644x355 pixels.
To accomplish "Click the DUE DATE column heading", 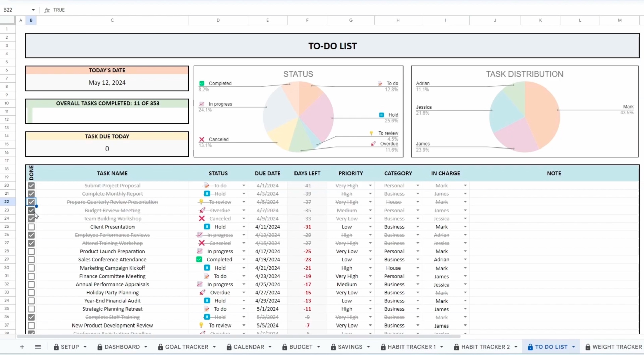I will pyautogui.click(x=267, y=173).
